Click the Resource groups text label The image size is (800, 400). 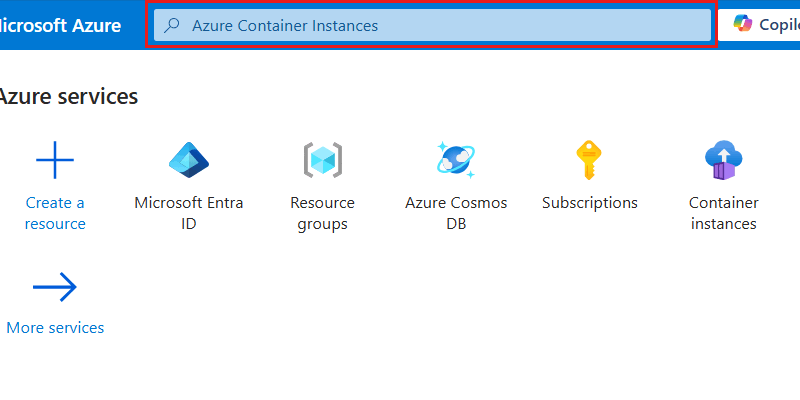pyautogui.click(x=322, y=213)
